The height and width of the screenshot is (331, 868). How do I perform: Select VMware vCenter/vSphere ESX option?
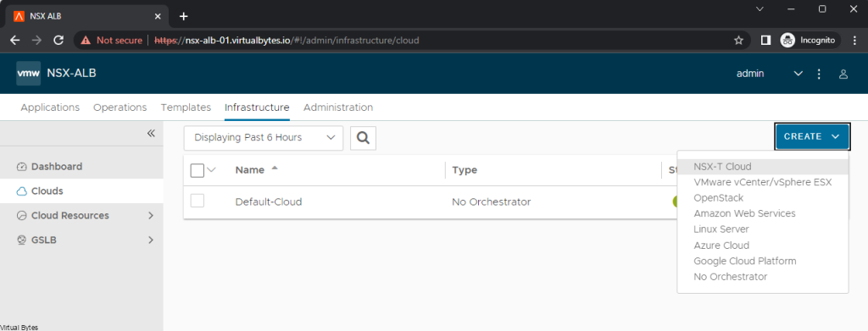(x=763, y=182)
